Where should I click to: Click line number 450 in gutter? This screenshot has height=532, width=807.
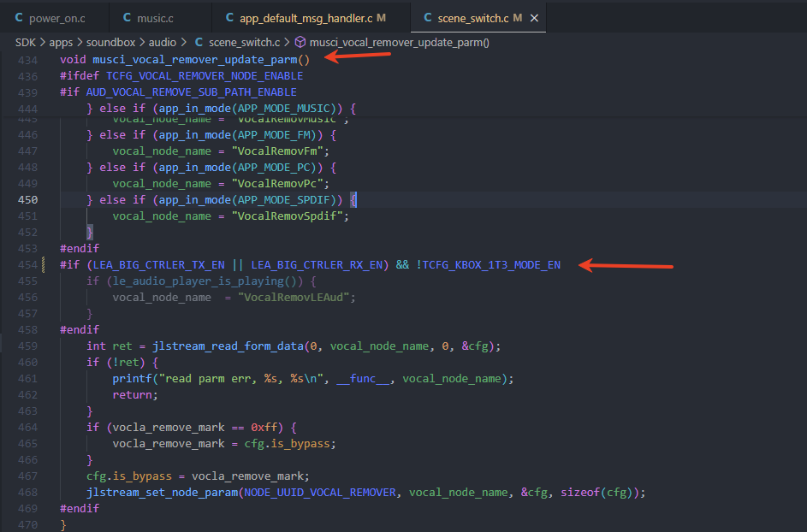point(27,199)
